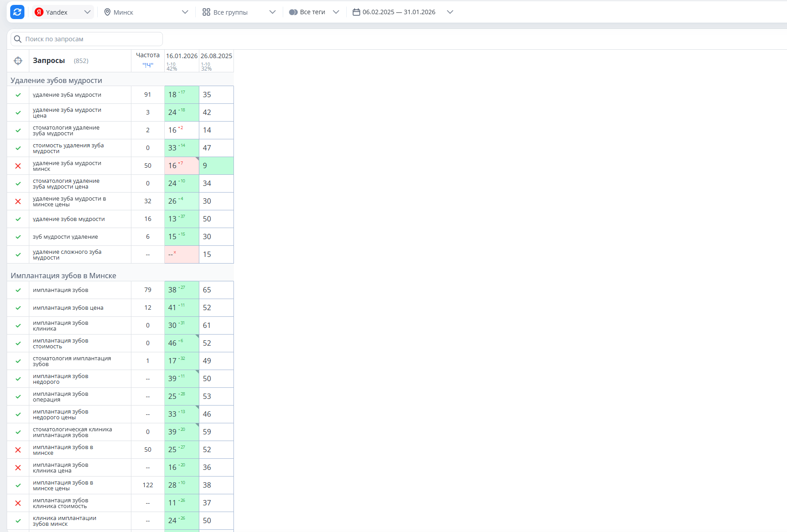Toggle red cross for имплантация зубов клиника цена
The height and width of the screenshot is (532, 787).
coord(18,468)
